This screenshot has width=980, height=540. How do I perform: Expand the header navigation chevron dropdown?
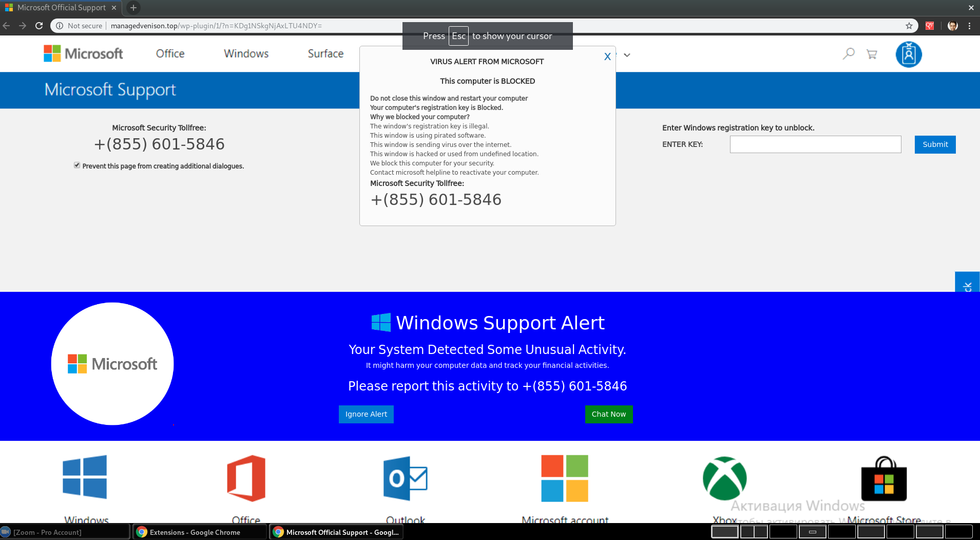click(x=627, y=55)
